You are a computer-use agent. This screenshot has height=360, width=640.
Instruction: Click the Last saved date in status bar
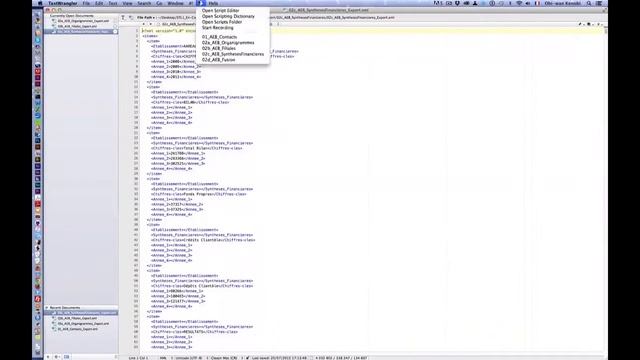(x=279, y=358)
